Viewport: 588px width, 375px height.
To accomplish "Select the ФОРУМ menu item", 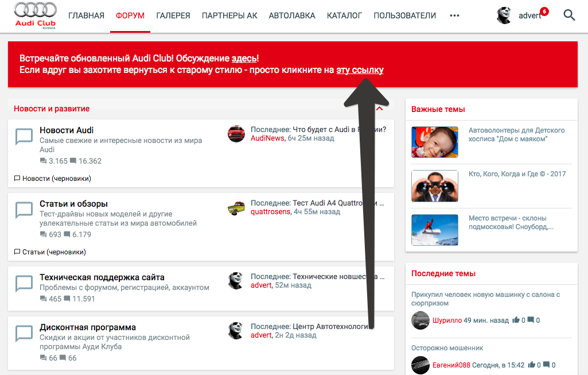I will [130, 16].
